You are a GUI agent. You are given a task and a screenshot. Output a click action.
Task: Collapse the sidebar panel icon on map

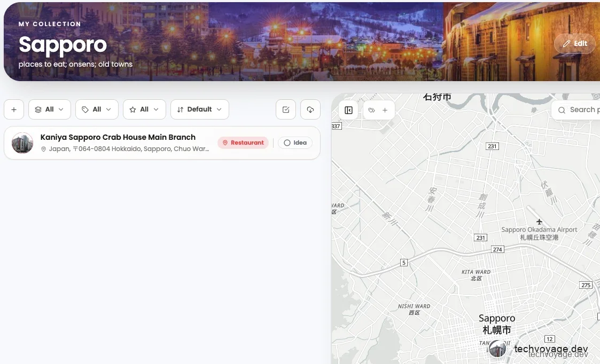click(348, 110)
